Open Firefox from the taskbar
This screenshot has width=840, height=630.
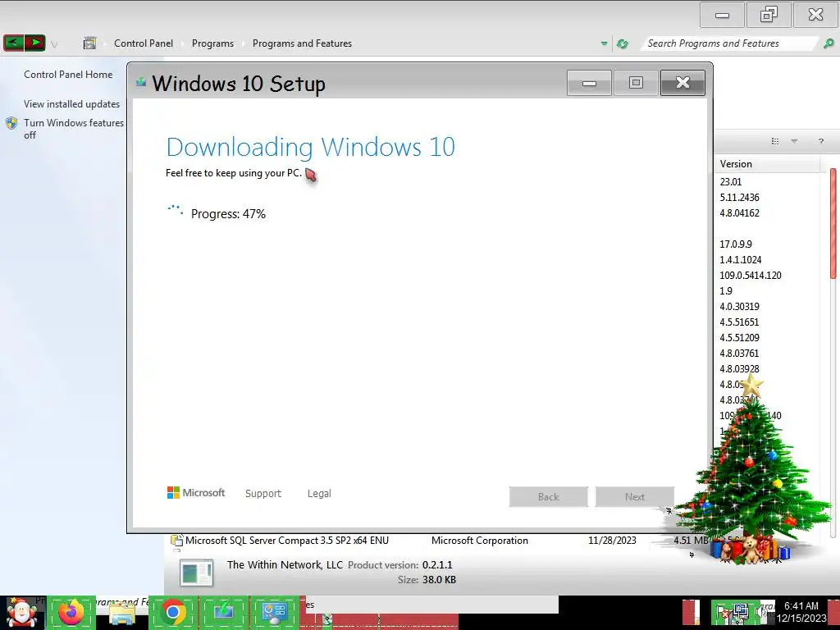pyautogui.click(x=71, y=613)
